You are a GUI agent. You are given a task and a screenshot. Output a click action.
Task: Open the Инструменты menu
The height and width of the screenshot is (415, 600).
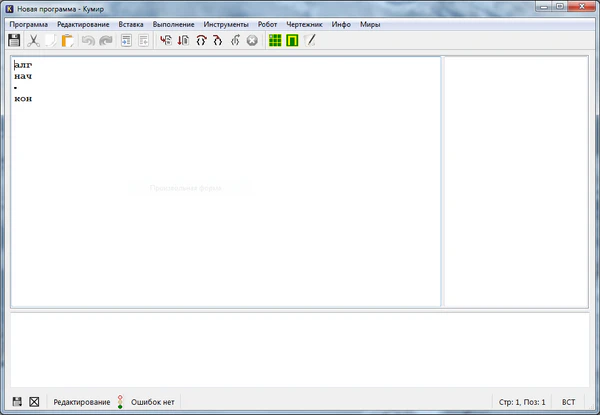(x=226, y=23)
